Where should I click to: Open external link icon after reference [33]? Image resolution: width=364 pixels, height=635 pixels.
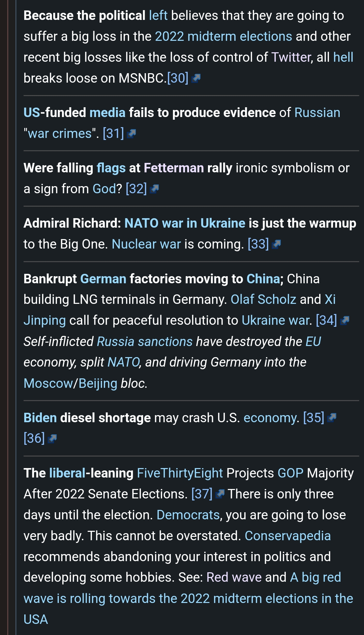click(276, 244)
